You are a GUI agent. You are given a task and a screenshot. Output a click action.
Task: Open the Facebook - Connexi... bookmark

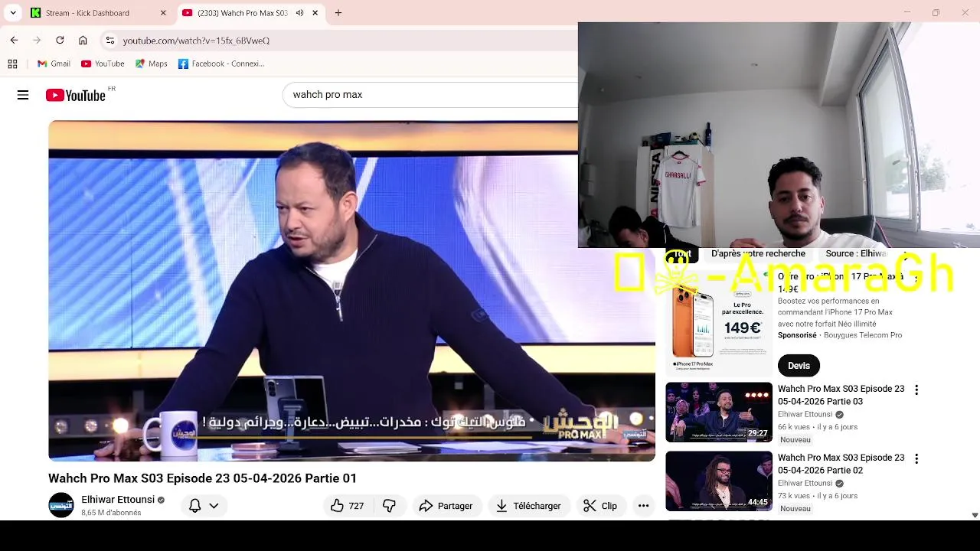[x=221, y=64]
